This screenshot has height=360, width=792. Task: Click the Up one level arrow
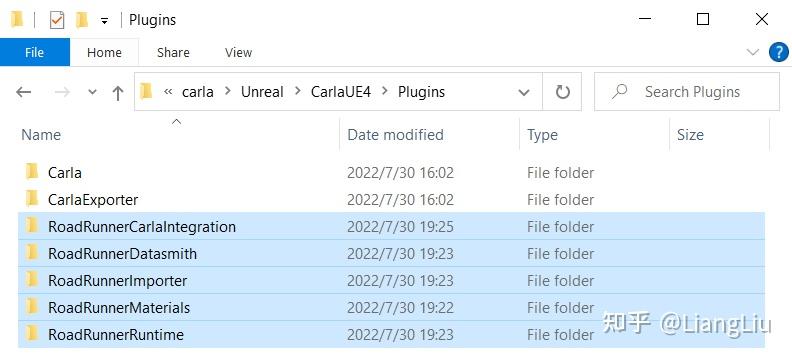(x=118, y=92)
